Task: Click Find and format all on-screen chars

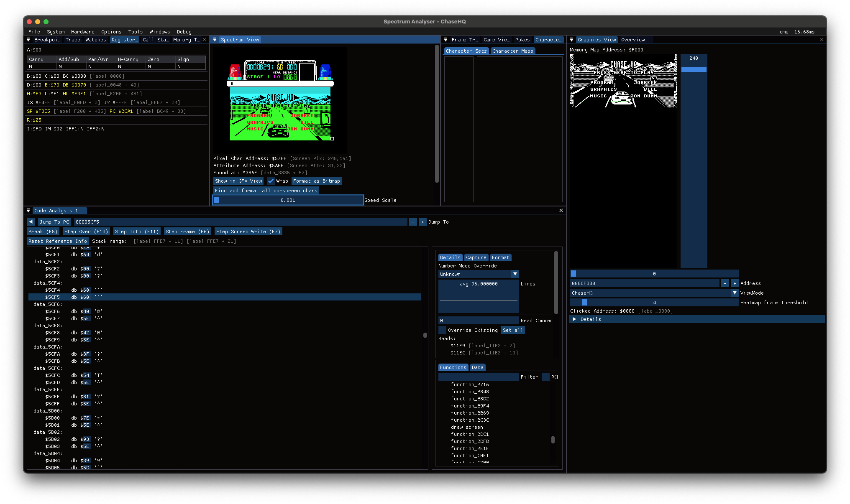Action: click(266, 191)
